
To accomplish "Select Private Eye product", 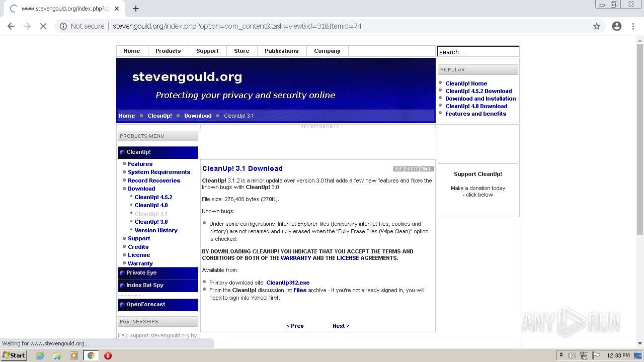I will pos(157,273).
